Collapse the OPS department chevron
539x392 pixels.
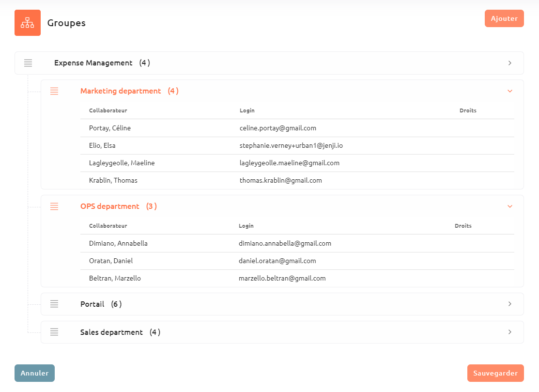pos(510,206)
